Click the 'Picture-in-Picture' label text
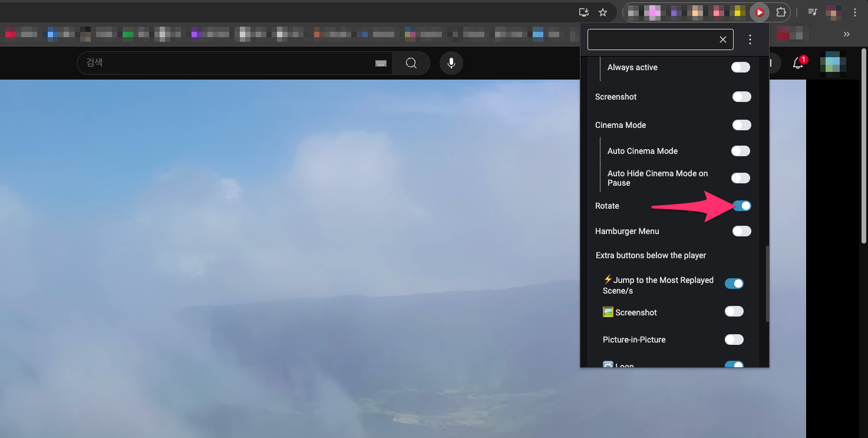The height and width of the screenshot is (438, 868). click(634, 340)
